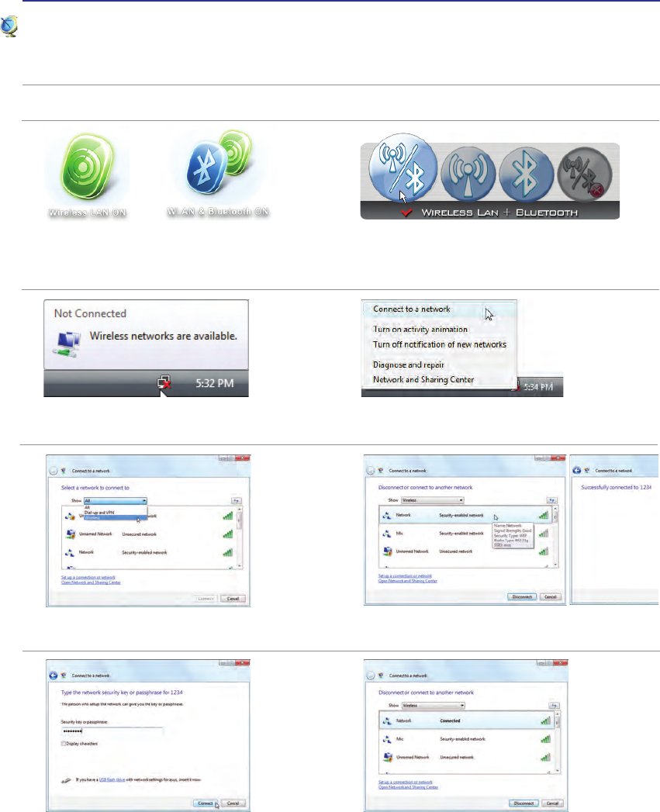Click Mic signal bars in window showing Connected

pyautogui.click(x=545, y=739)
